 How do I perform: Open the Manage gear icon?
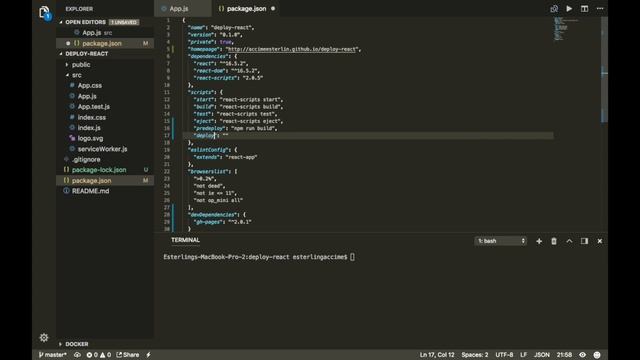[44, 338]
